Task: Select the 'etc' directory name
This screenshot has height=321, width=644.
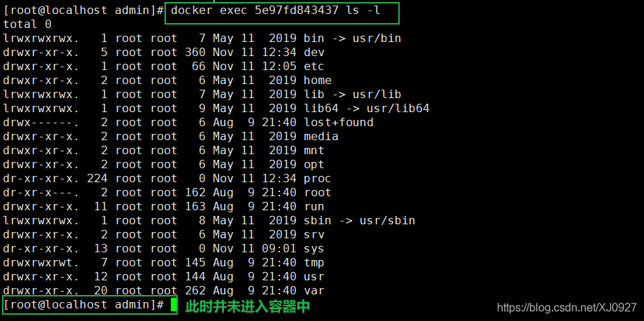Action: coord(314,67)
